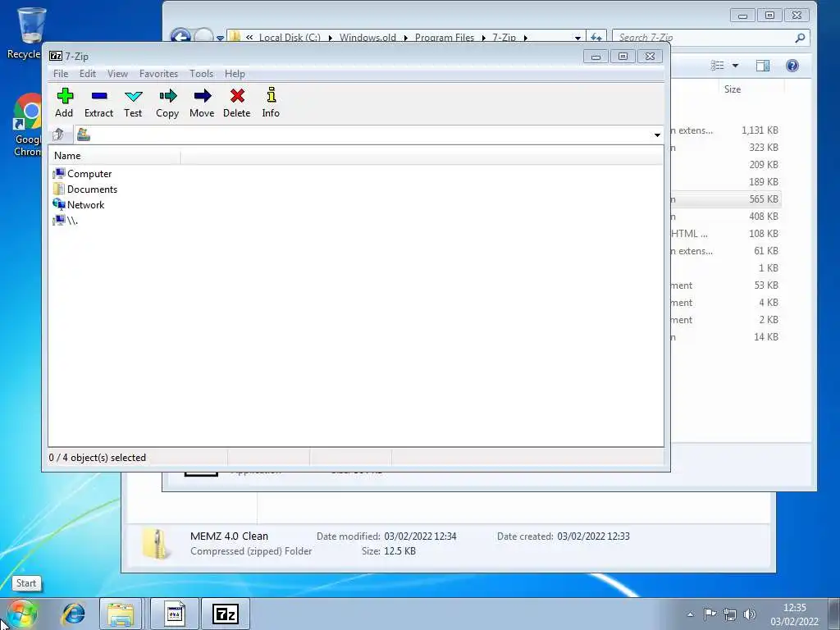Click the 'MEMZ 4.0 Clean' file name text

[230, 536]
